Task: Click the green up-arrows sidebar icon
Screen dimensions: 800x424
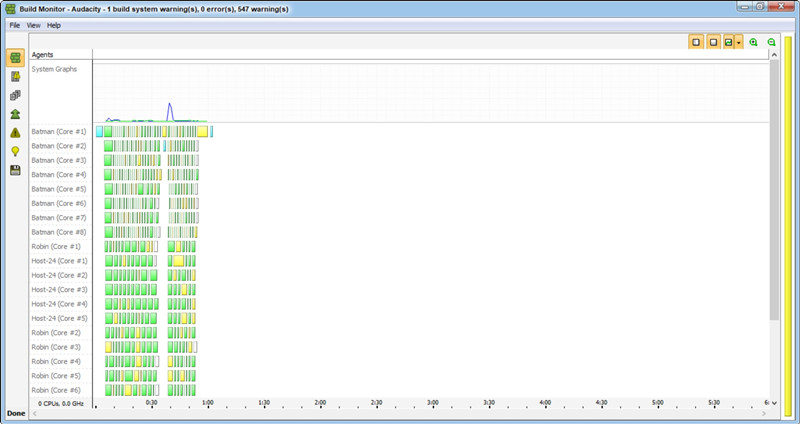Action: (15, 114)
